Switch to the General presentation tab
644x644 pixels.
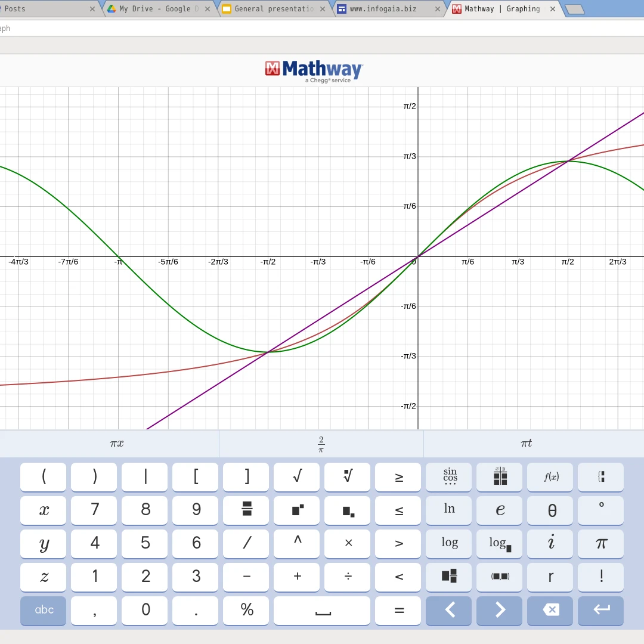(274, 8)
